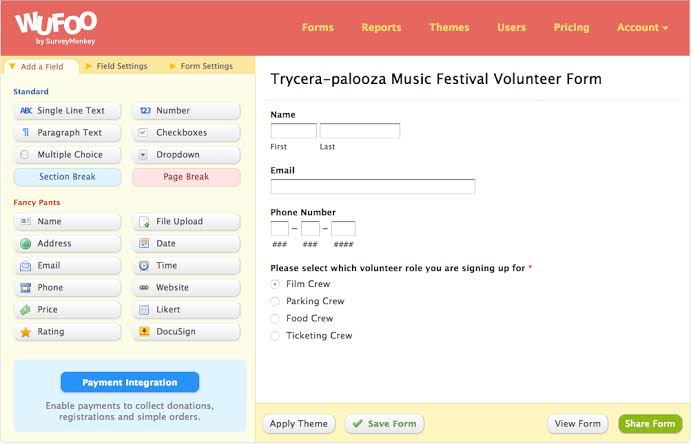Open the Form Settings tab
The width and height of the screenshot is (691, 444).
click(x=205, y=66)
